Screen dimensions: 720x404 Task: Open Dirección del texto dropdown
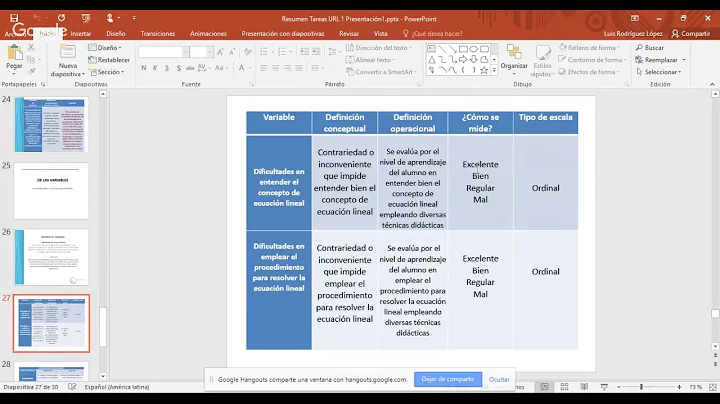pos(379,48)
